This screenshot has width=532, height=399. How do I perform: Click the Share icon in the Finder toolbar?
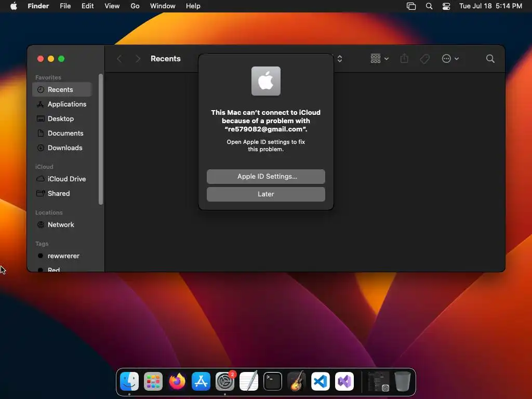click(x=404, y=58)
